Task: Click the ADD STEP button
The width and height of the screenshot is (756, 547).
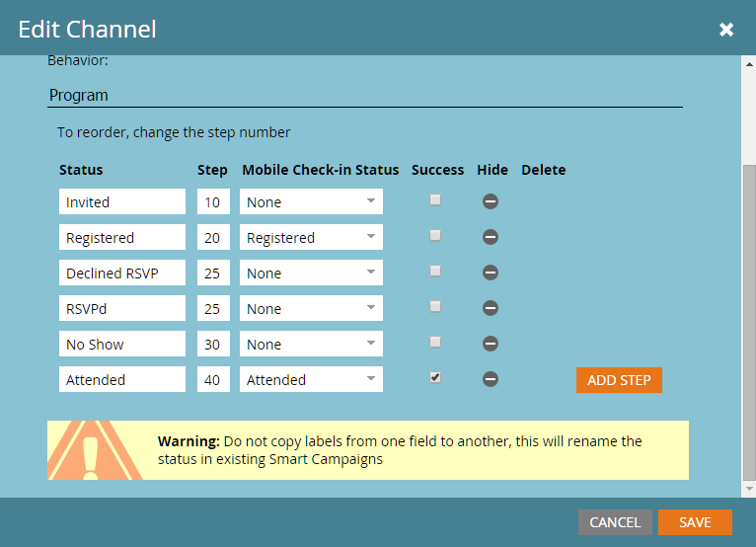Action: tap(619, 380)
